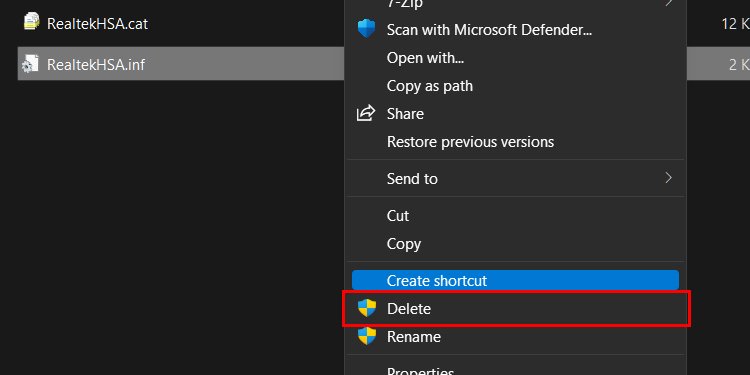
Task: Select the Share menu entry
Action: [516, 114]
